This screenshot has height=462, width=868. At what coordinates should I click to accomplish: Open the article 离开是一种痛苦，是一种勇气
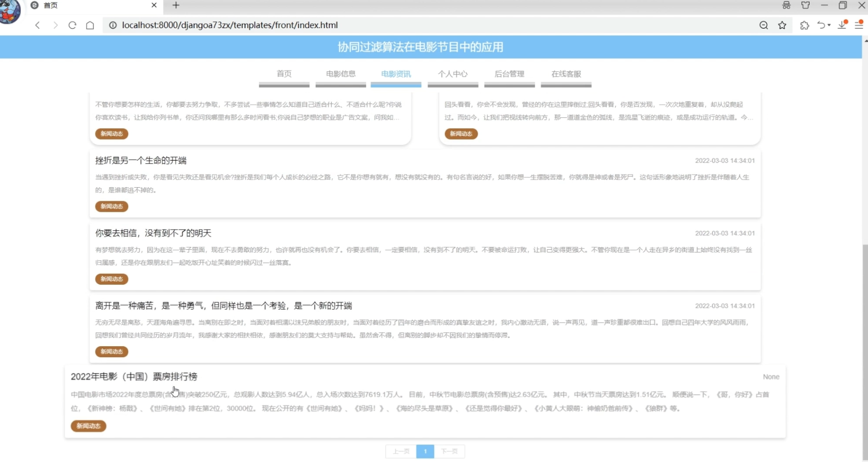[224, 306]
